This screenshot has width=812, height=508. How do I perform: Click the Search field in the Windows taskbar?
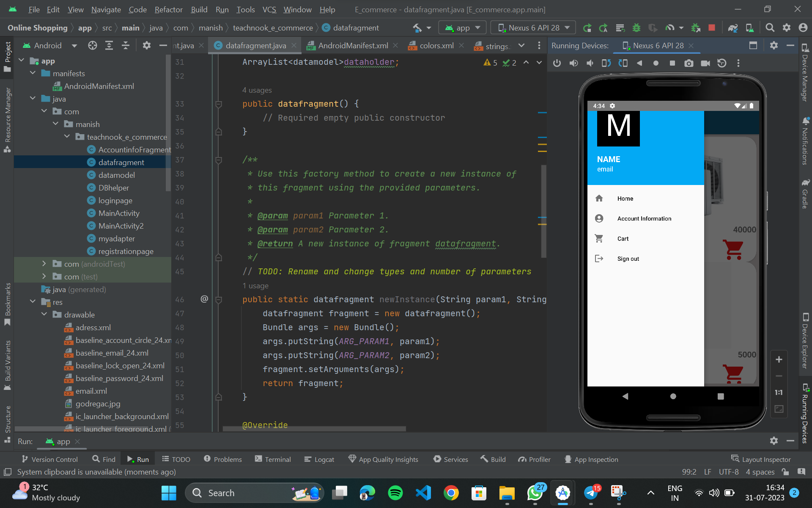click(254, 492)
